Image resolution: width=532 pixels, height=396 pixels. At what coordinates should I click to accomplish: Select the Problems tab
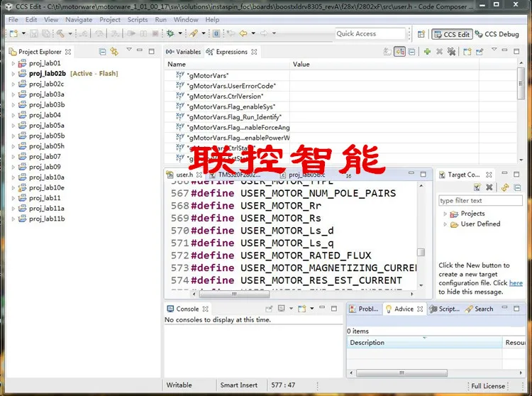click(x=364, y=309)
